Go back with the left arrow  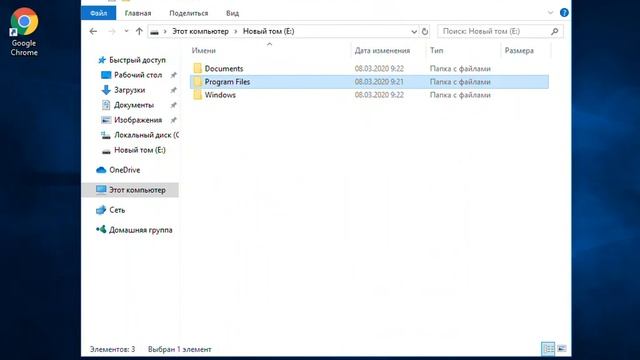93,31
